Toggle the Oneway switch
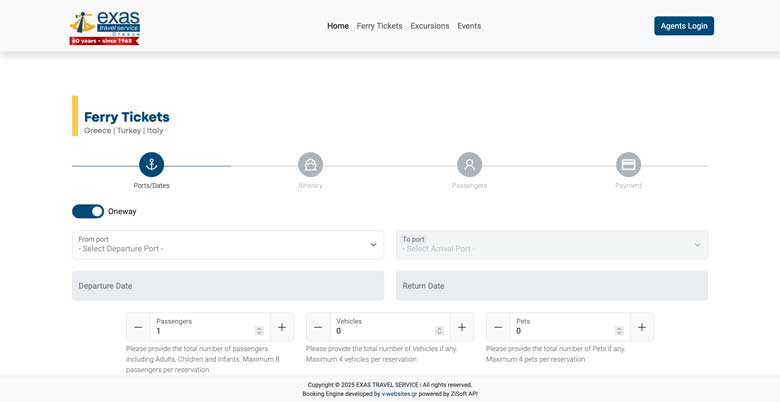Viewport: 780px width, 402px height. click(88, 211)
